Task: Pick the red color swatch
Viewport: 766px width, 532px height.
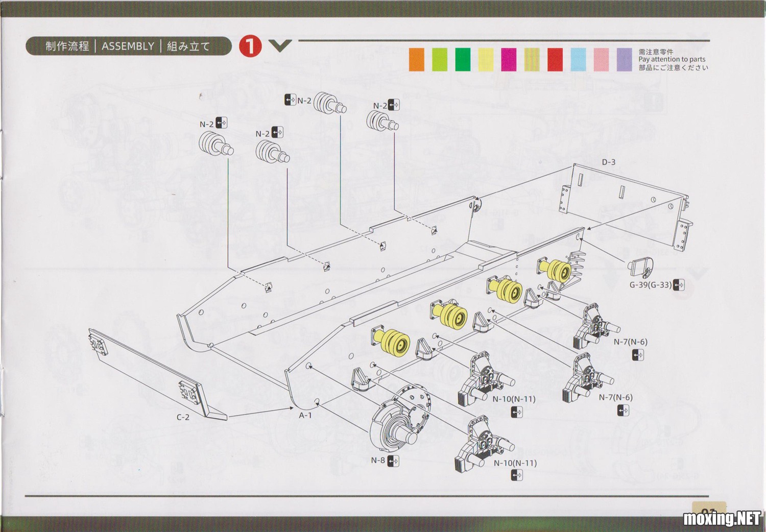Action: coord(555,59)
